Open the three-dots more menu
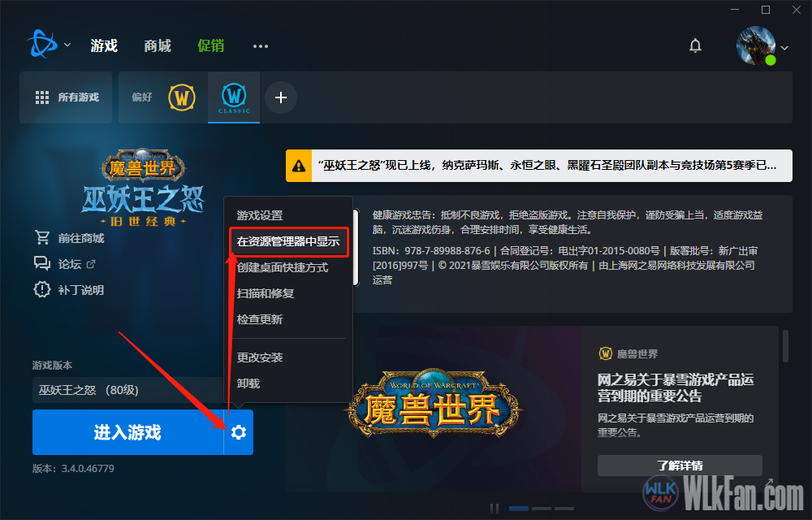The image size is (812, 520). [261, 46]
